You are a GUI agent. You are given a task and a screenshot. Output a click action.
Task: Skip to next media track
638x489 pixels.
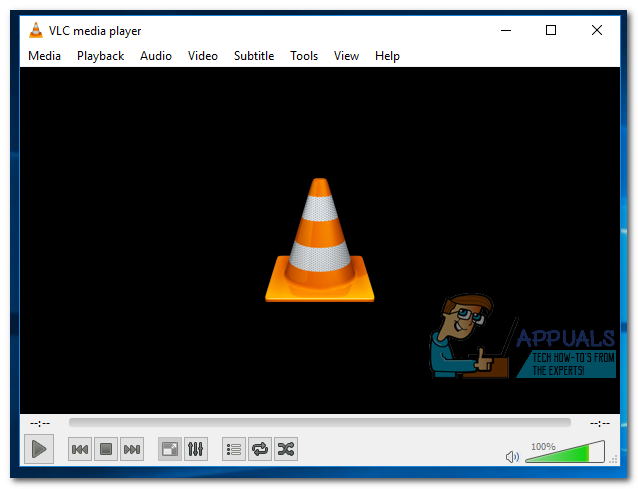[x=132, y=449]
